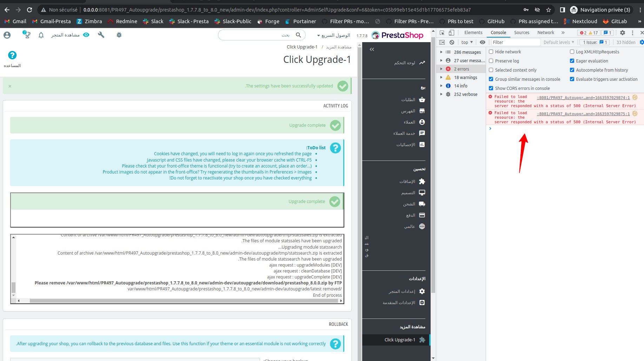Image resolution: width=644 pixels, height=361 pixels.
Task: Switch to the Network tab in DevTools
Action: tap(545, 32)
